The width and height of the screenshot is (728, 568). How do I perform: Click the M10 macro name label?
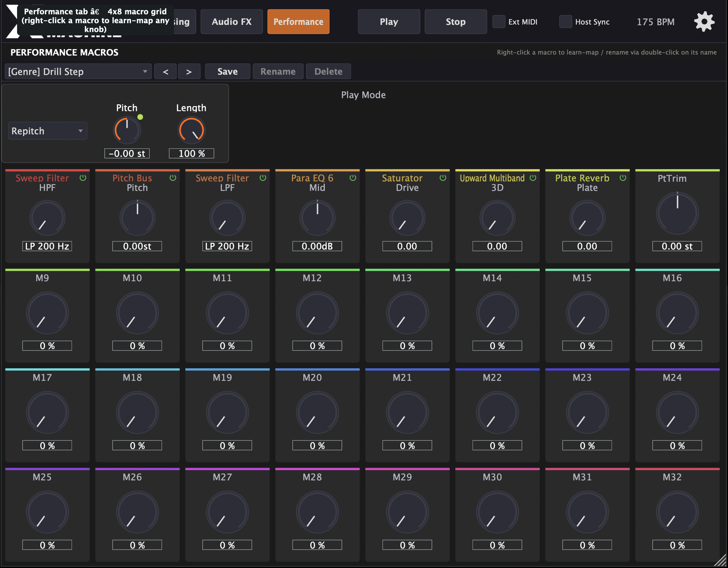(132, 278)
